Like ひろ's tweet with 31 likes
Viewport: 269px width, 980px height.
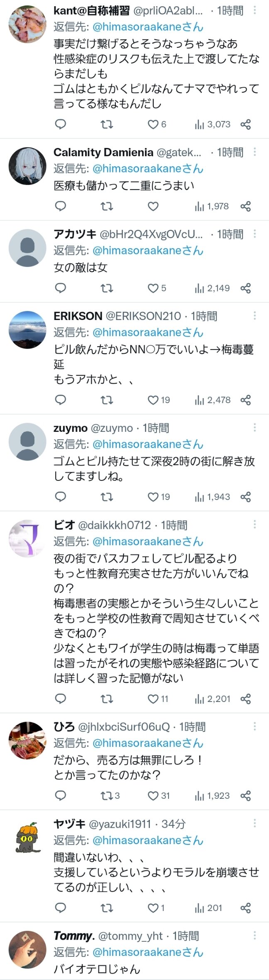pyautogui.click(x=154, y=795)
